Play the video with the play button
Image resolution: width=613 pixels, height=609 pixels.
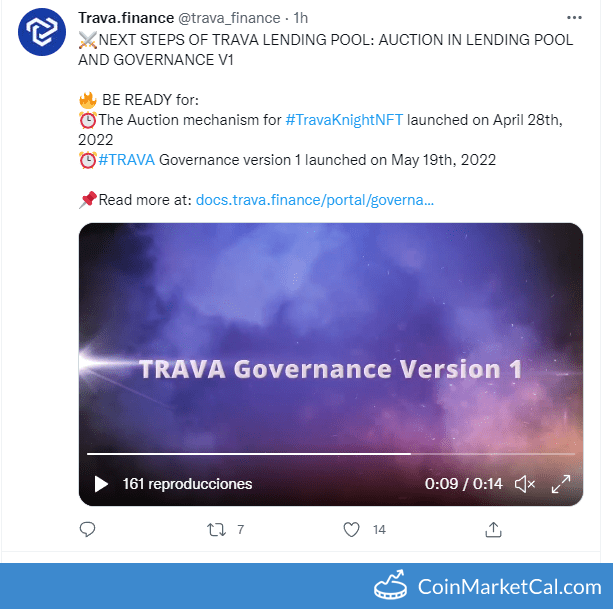[101, 484]
